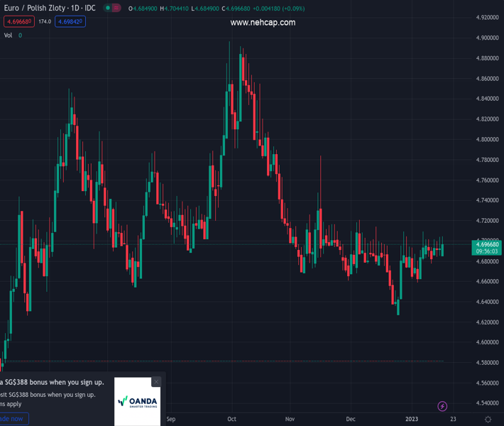Image resolution: width=504 pixels, height=426 pixels.
Task: Close the OANDA bonus advertisement
Action: tap(156, 381)
